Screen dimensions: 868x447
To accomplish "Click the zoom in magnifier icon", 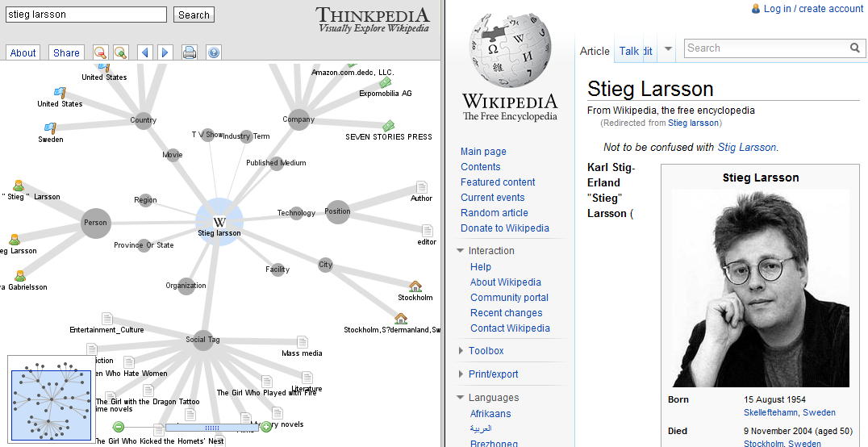I will (x=121, y=52).
